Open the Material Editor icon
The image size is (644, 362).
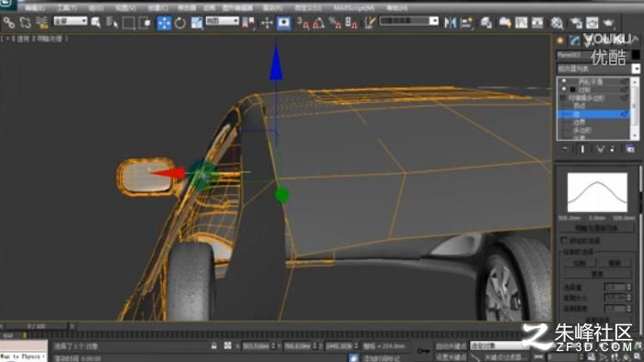(557, 23)
